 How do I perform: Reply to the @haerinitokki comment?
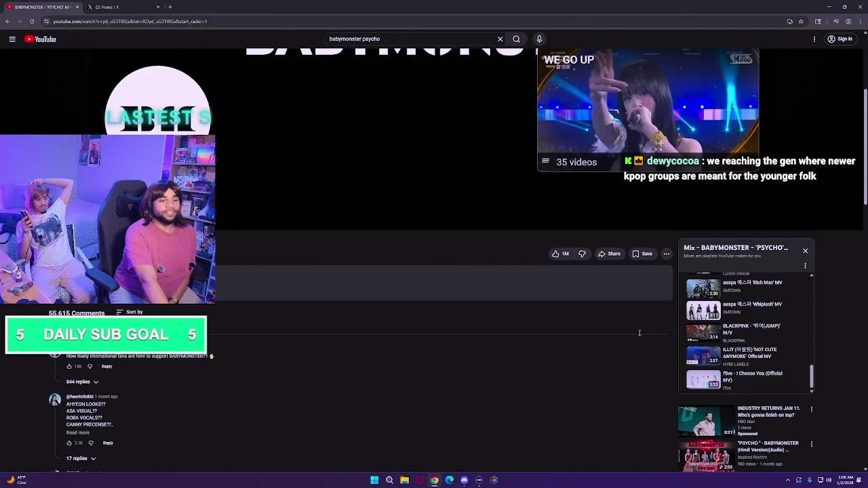coord(108,443)
